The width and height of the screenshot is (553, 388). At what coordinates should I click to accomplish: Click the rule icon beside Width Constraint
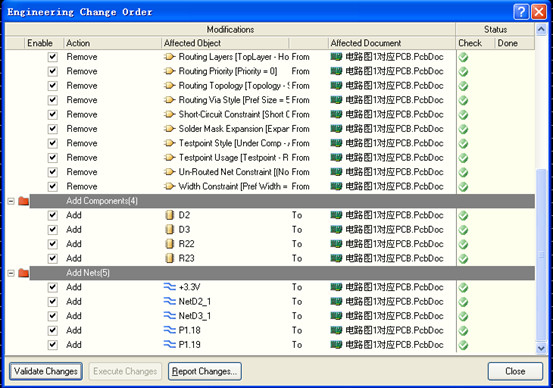tap(170, 186)
